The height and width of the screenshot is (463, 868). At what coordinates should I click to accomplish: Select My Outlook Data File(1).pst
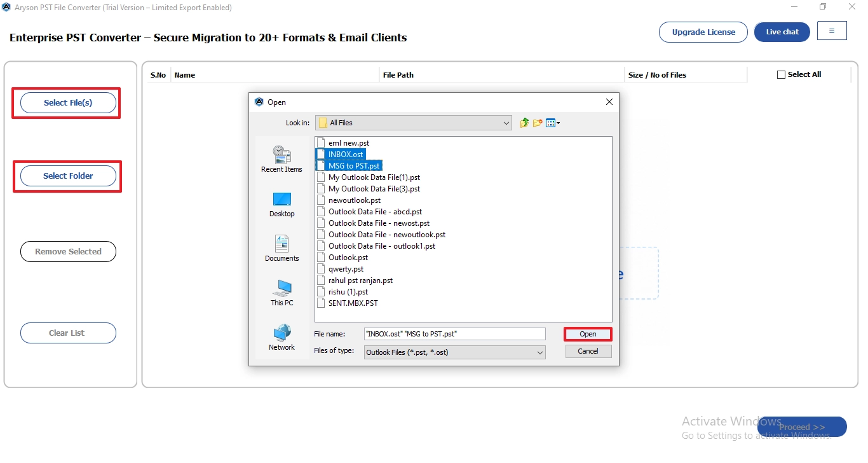(374, 177)
